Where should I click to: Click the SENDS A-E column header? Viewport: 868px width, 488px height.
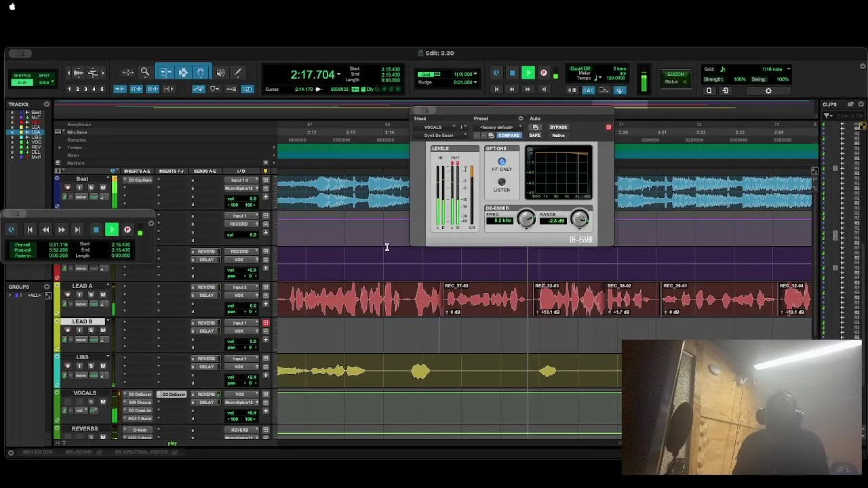coord(205,171)
